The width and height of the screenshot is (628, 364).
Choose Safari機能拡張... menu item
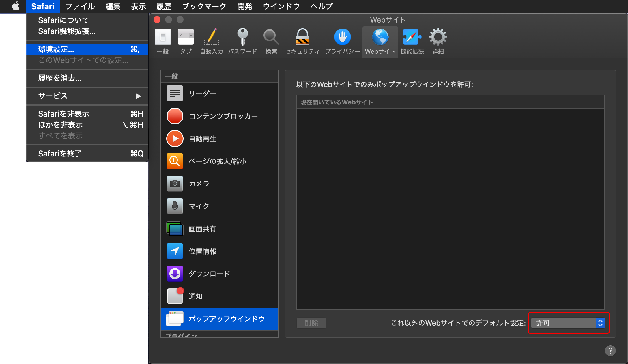tap(87, 31)
